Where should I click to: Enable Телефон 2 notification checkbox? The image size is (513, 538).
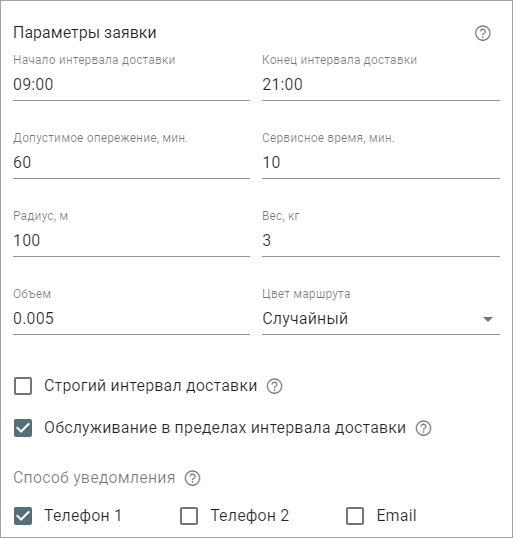[x=189, y=516]
